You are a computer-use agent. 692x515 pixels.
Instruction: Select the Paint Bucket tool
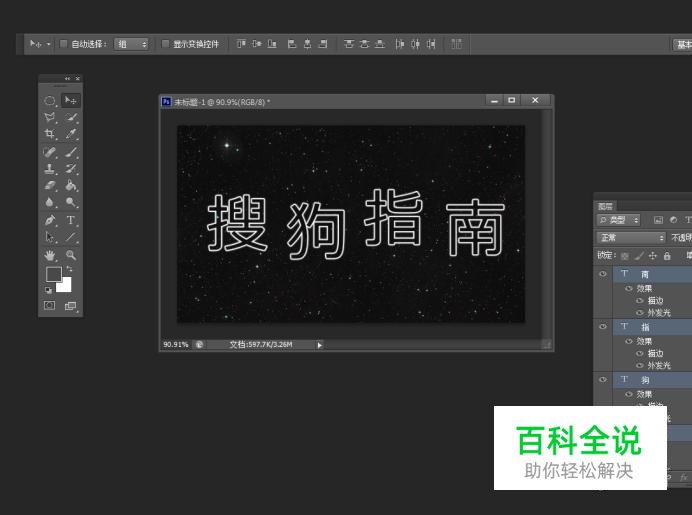coord(71,185)
